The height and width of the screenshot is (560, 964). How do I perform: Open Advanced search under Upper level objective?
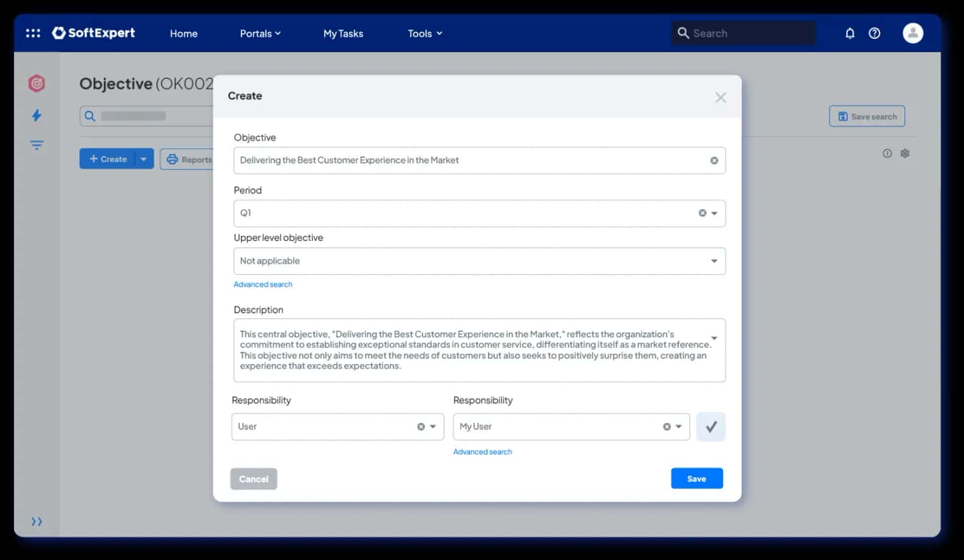coord(263,284)
